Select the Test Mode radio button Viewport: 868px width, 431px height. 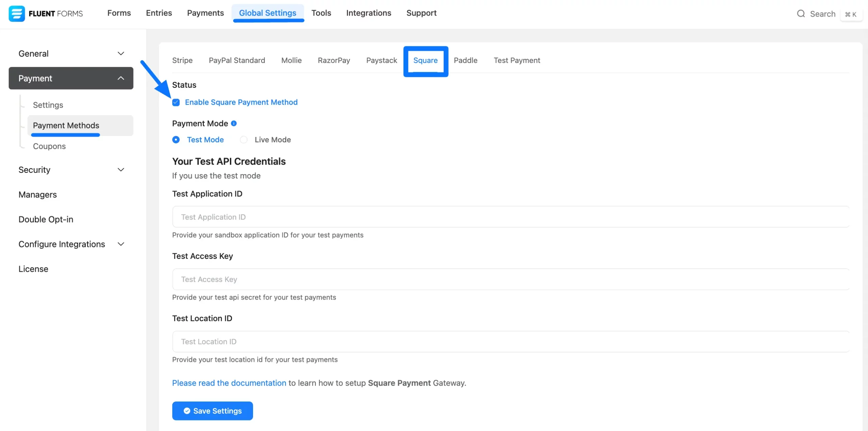176,140
